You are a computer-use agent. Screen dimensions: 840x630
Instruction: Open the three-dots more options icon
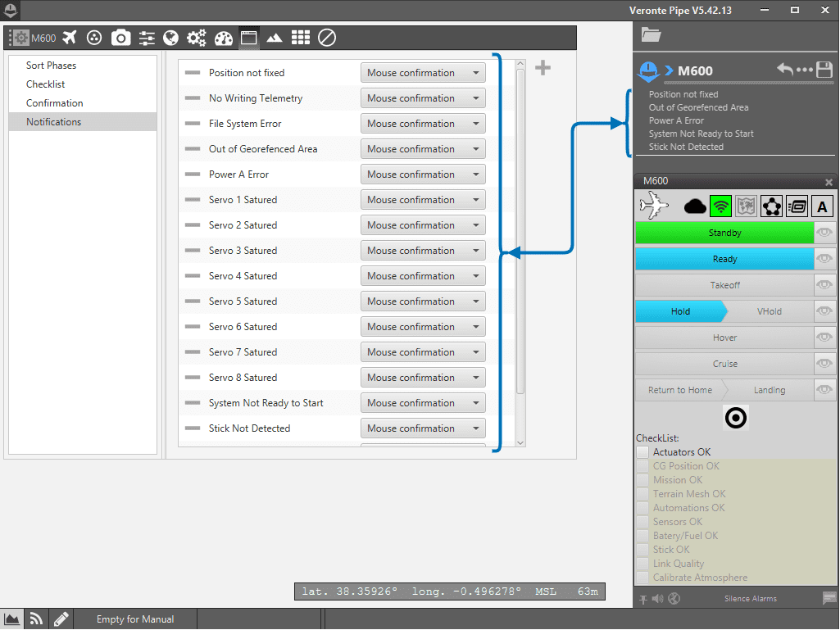(x=805, y=70)
